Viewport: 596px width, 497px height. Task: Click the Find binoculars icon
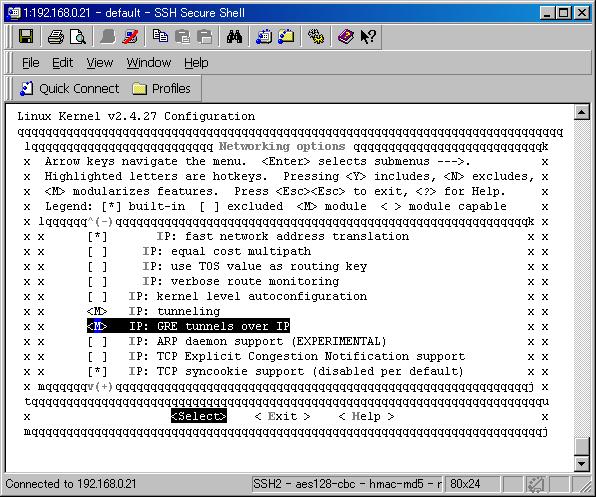[x=234, y=37]
